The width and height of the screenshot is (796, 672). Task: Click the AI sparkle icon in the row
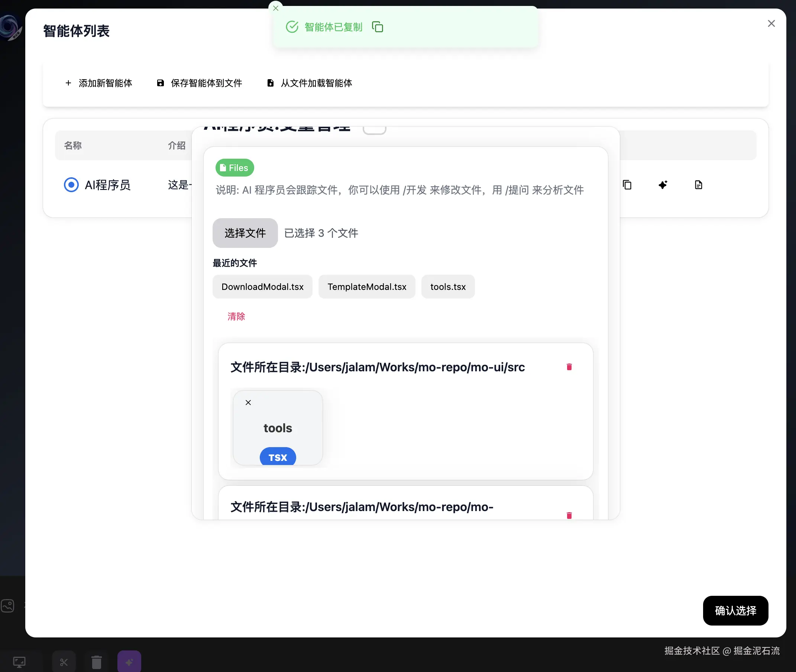click(x=663, y=185)
